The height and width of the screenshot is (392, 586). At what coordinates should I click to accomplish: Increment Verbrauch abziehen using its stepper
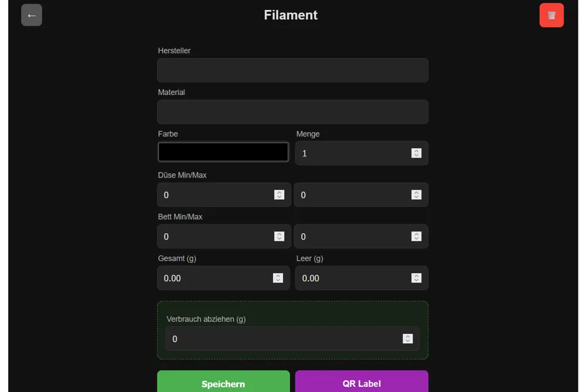tap(407, 336)
